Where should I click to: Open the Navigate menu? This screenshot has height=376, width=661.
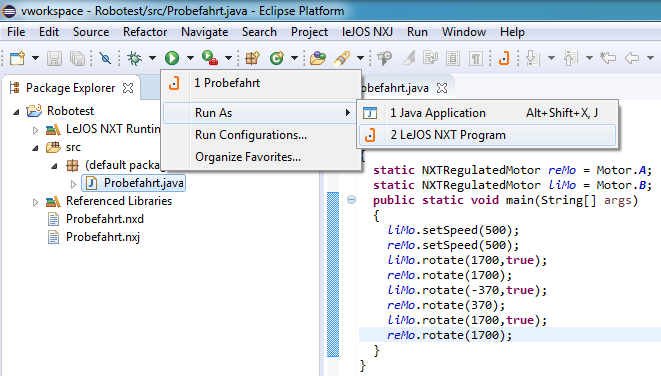point(205,32)
